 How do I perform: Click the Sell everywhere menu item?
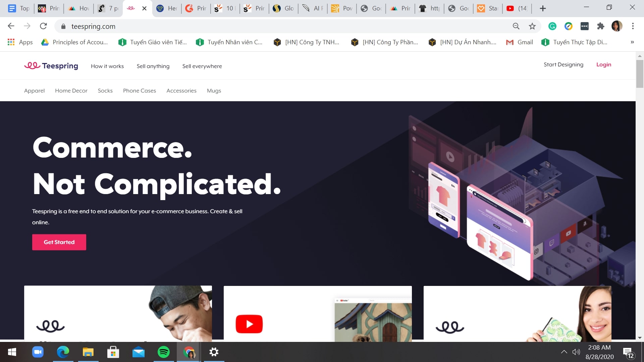click(202, 66)
